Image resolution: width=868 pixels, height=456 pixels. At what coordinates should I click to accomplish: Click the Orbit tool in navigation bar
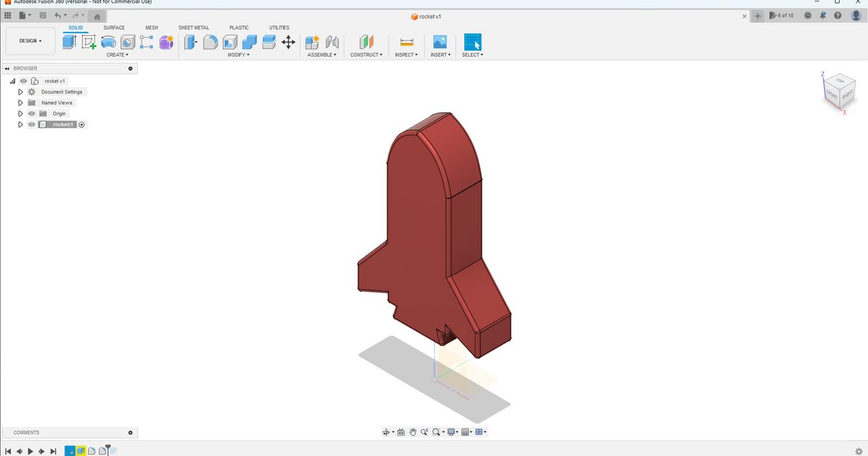(387, 431)
